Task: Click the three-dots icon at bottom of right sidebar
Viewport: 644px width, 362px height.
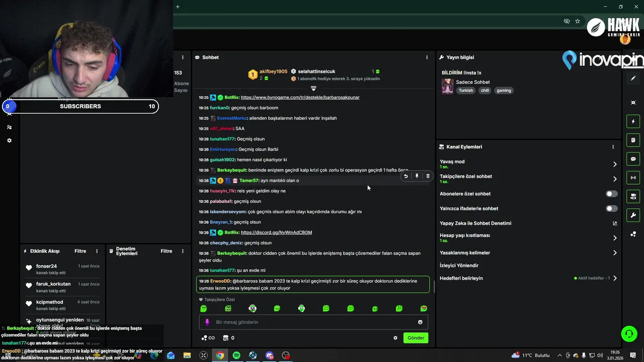Action: 633,234
